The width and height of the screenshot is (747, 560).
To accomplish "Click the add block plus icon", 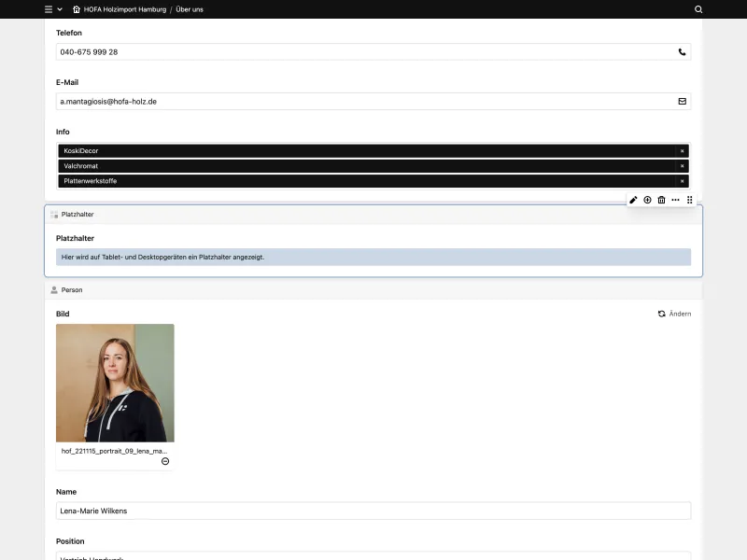I will click(647, 200).
